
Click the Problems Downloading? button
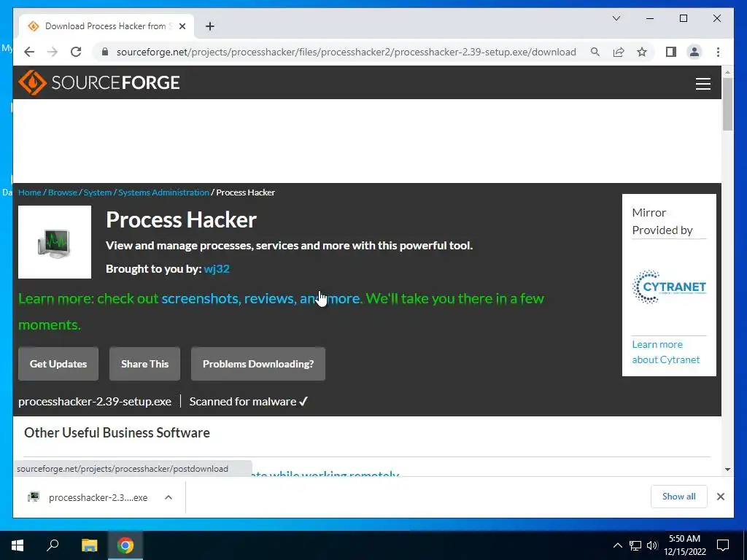(258, 364)
